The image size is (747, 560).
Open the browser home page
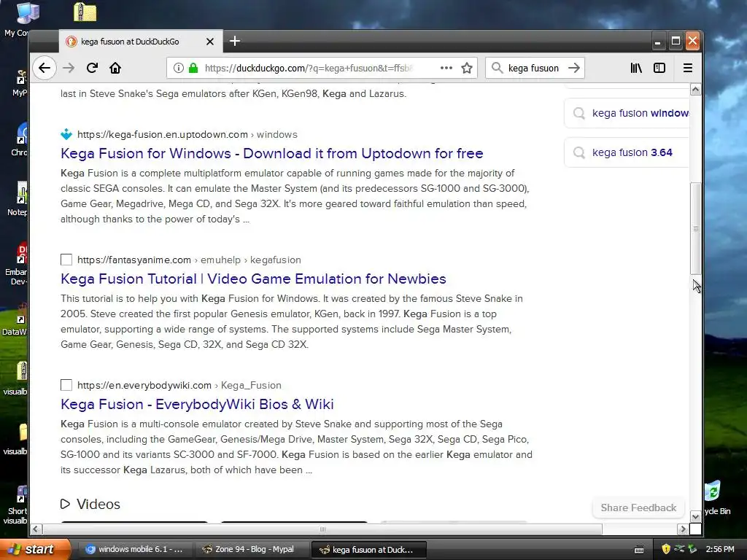(x=115, y=68)
